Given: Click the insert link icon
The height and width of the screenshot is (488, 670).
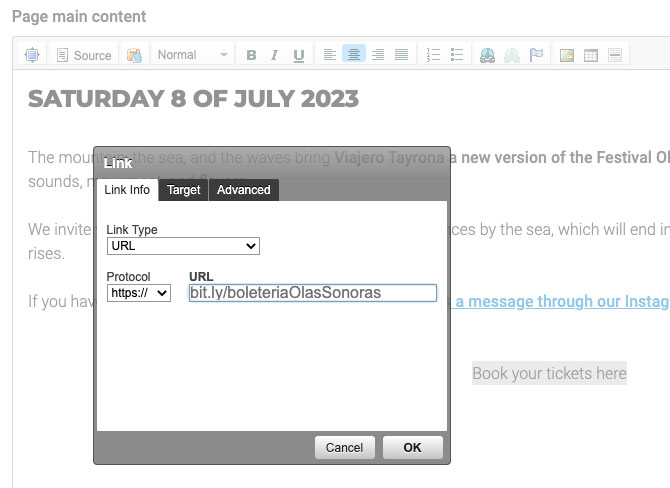Looking at the screenshot, I should pos(488,55).
